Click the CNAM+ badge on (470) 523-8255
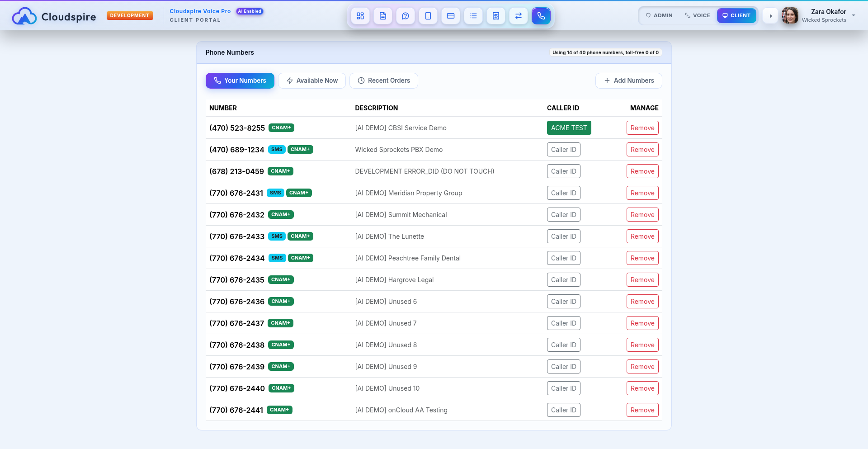The width and height of the screenshot is (868, 449). point(281,128)
